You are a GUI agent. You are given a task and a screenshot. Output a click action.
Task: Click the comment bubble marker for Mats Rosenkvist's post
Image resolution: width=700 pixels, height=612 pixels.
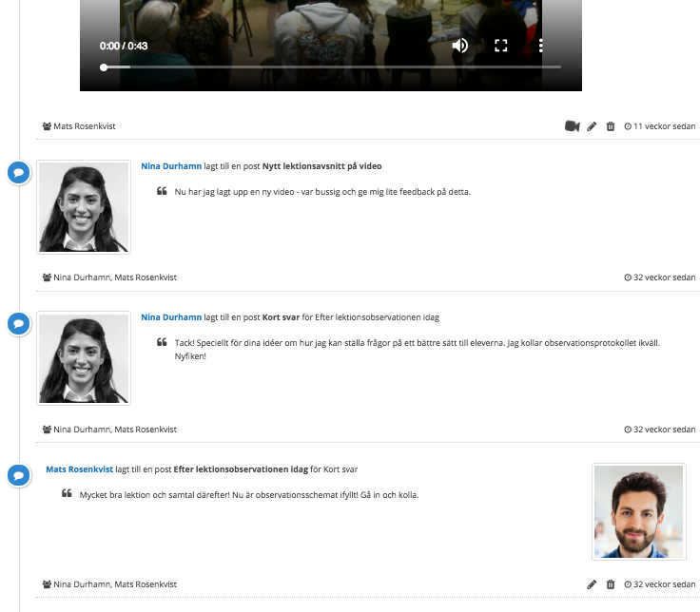pyautogui.click(x=19, y=475)
